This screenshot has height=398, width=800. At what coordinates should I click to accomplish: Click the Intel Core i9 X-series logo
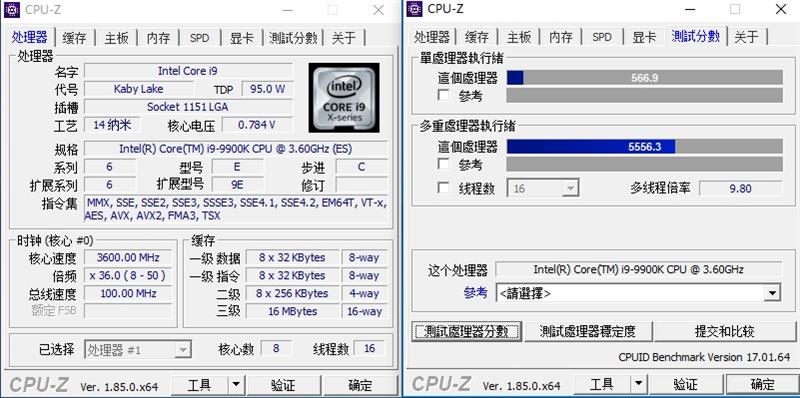tap(344, 97)
